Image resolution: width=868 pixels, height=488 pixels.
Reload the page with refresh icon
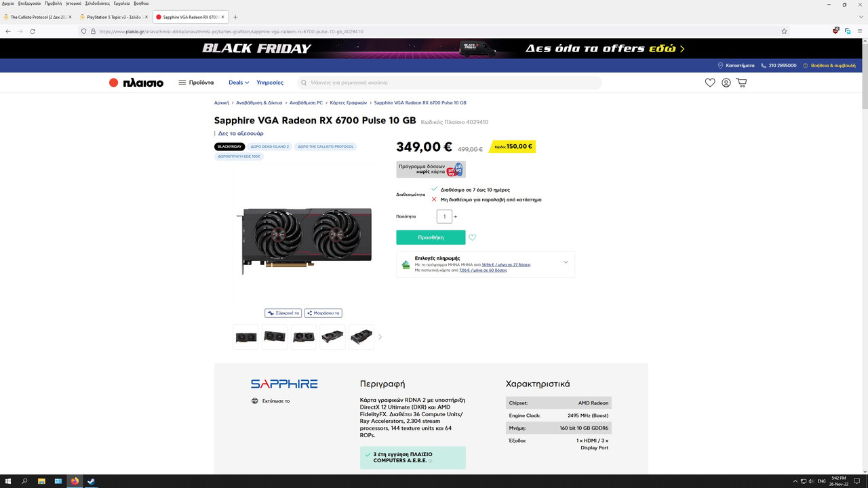pos(33,31)
